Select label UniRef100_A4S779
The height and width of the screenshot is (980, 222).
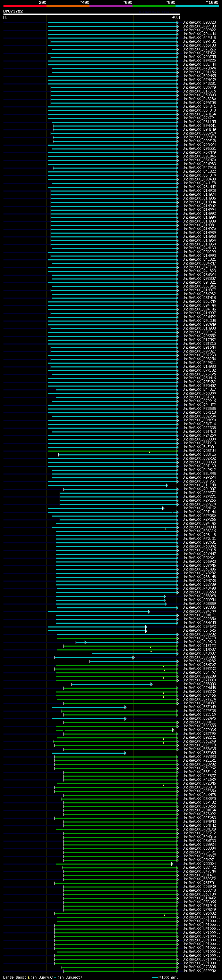coord(199,638)
